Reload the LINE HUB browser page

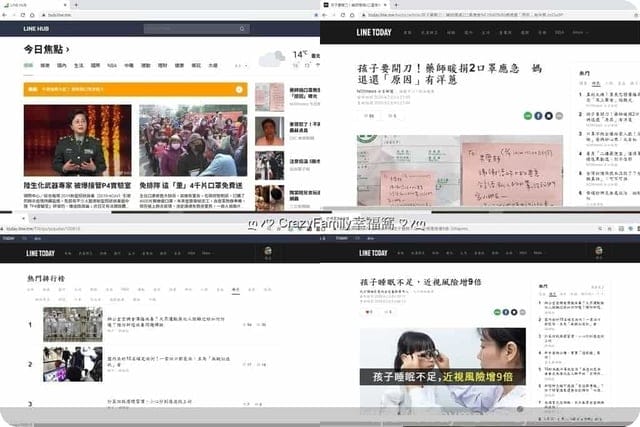click(x=23, y=15)
